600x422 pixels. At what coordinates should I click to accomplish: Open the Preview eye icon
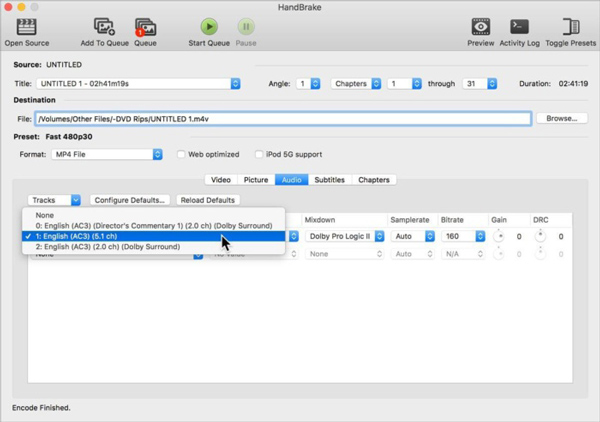click(x=481, y=27)
